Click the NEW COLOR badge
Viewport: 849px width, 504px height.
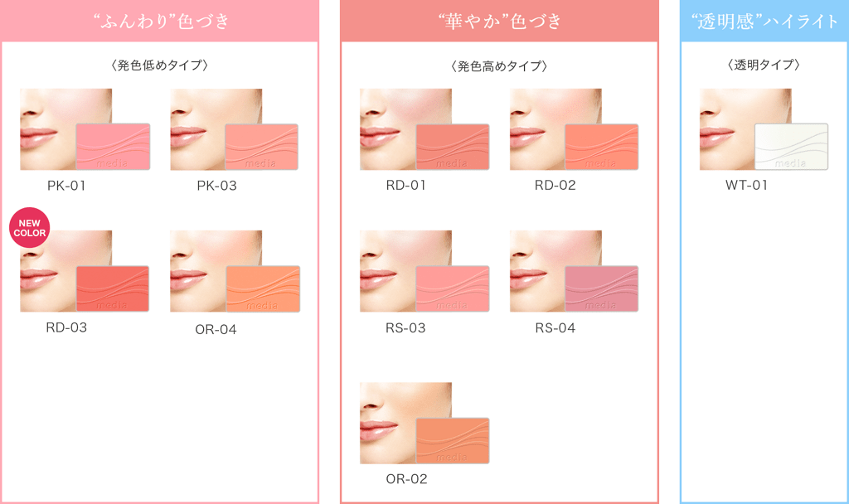29,228
